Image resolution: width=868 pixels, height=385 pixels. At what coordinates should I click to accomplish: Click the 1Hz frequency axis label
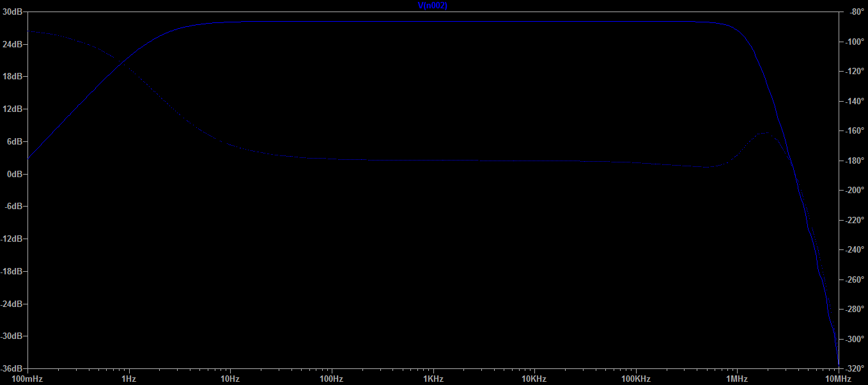pyautogui.click(x=129, y=379)
